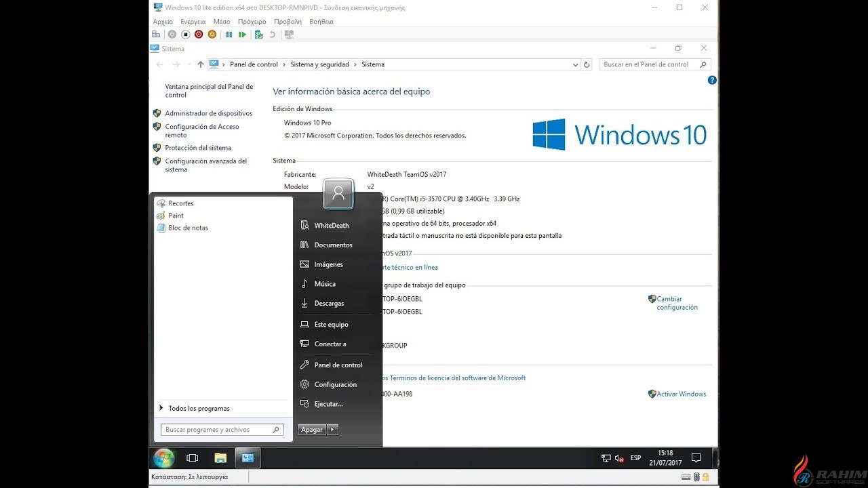Open Documentos from the Start menu
This screenshot has height=488, width=868.
[x=333, y=245]
